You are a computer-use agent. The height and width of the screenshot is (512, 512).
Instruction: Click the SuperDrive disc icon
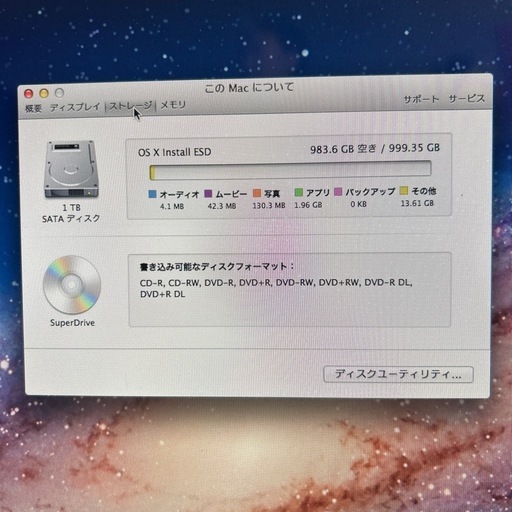pos(72,285)
